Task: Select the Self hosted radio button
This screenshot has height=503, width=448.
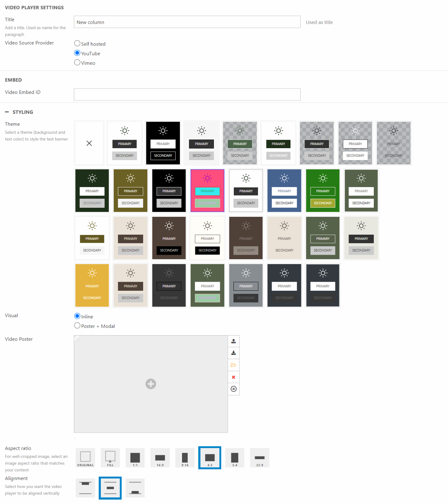Action: (x=77, y=43)
